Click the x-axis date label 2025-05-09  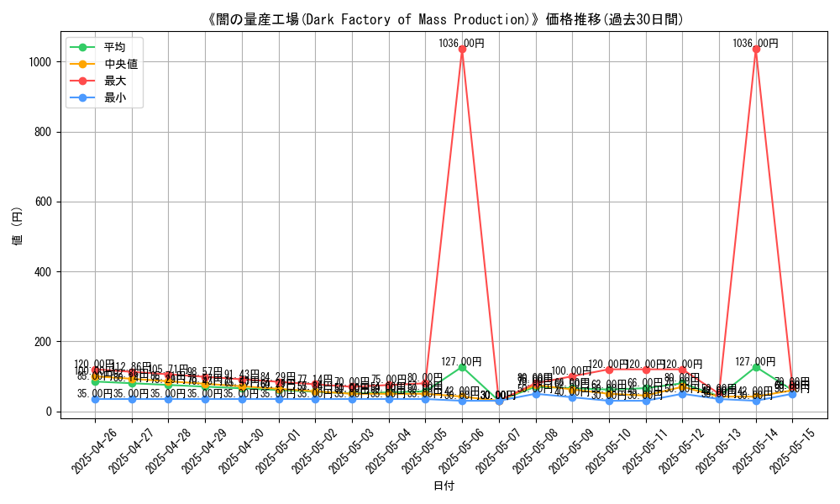[571, 450]
